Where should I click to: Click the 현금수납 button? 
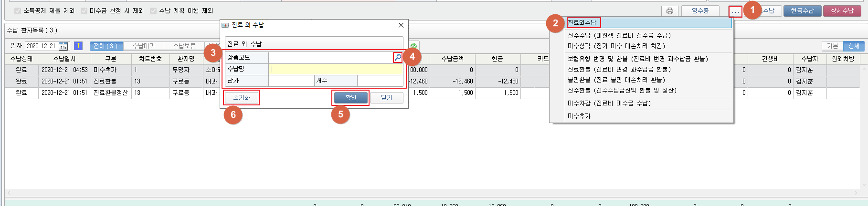[x=802, y=11]
